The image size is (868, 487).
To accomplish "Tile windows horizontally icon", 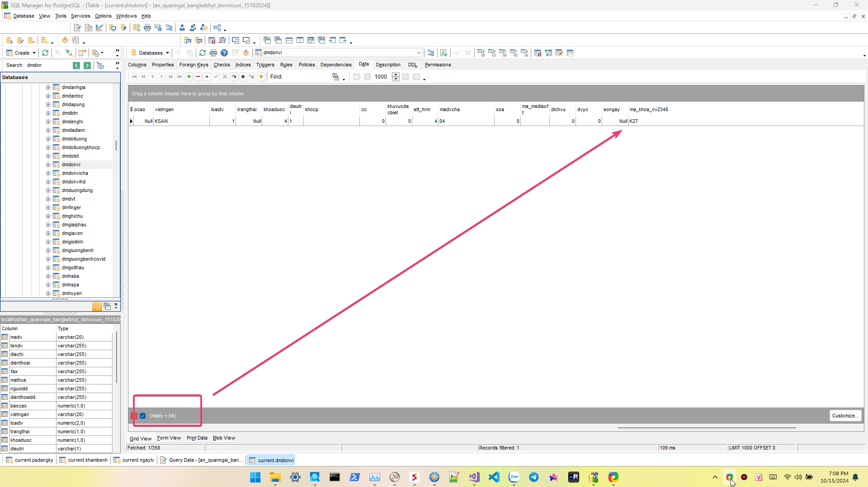I will pos(289,40).
